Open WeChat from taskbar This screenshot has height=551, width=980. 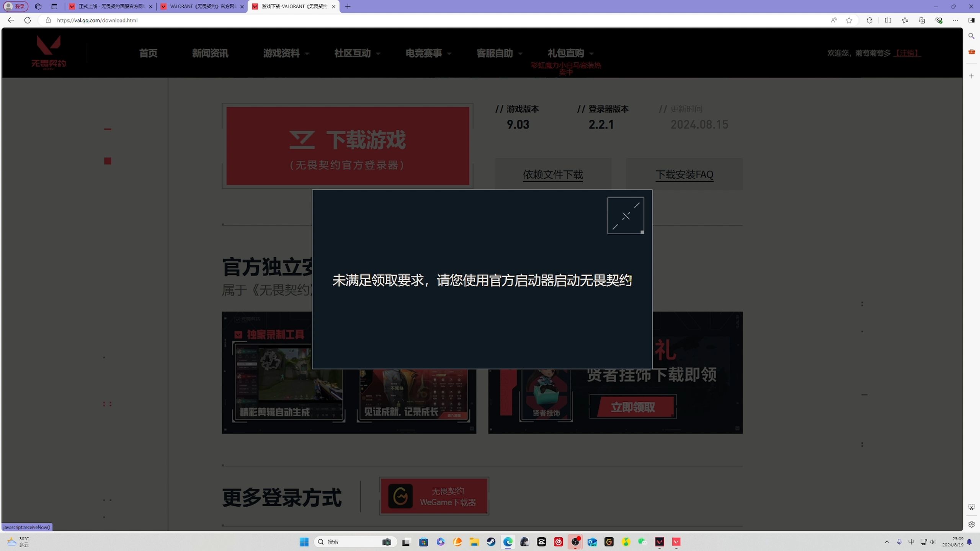click(642, 542)
